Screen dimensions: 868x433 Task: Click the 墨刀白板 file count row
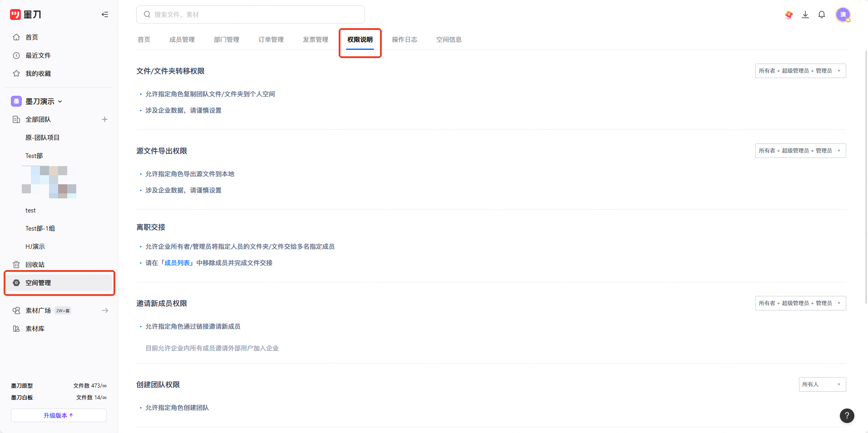tap(59, 398)
